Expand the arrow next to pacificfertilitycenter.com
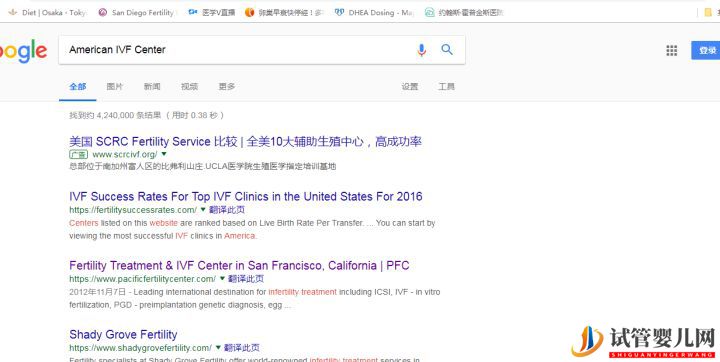 222,278
